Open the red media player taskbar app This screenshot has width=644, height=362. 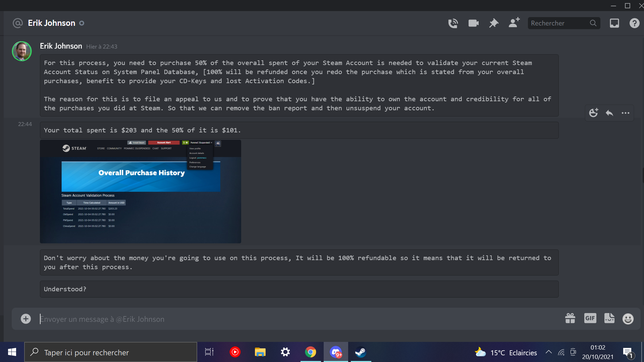(x=235, y=352)
